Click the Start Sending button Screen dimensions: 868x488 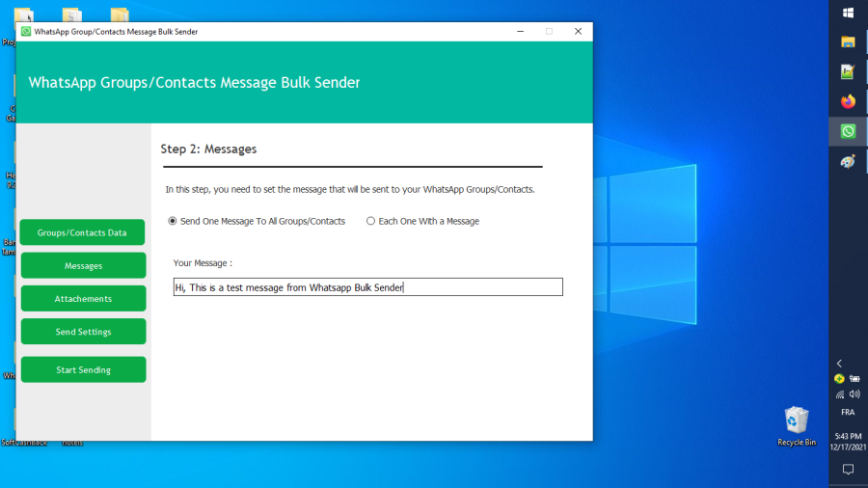point(83,369)
